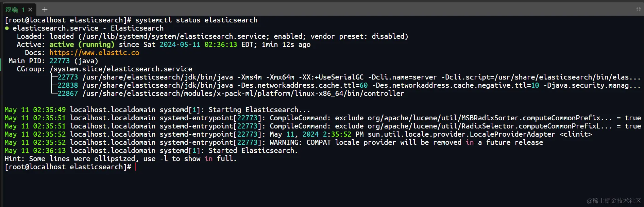Close the 终端 1 terminal tab
Screen dimensions: 644x207
coord(30,10)
